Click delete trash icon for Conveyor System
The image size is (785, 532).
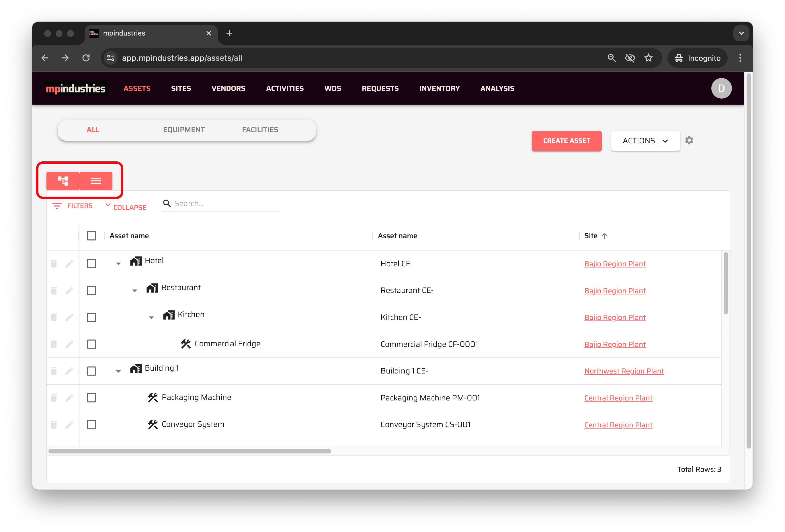click(54, 425)
